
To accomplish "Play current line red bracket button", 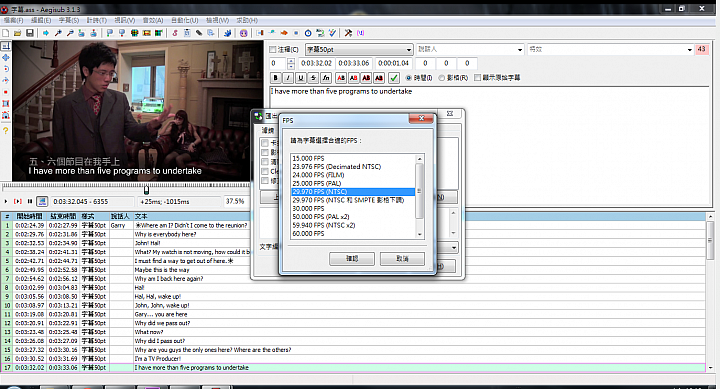I will point(18,202).
